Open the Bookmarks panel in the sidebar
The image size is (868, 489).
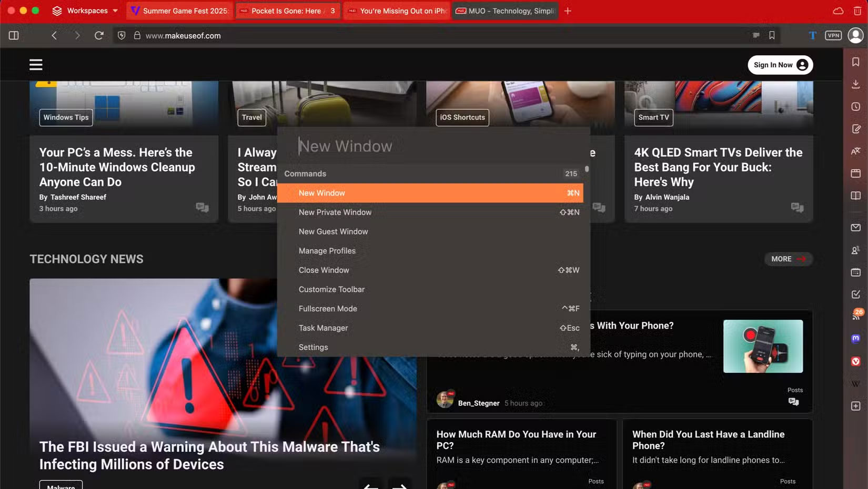tap(856, 62)
